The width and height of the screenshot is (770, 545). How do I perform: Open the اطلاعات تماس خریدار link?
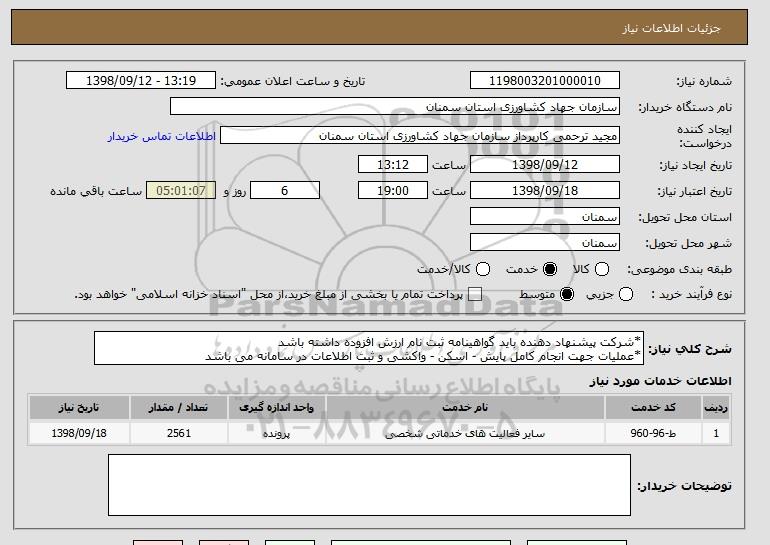point(162,136)
